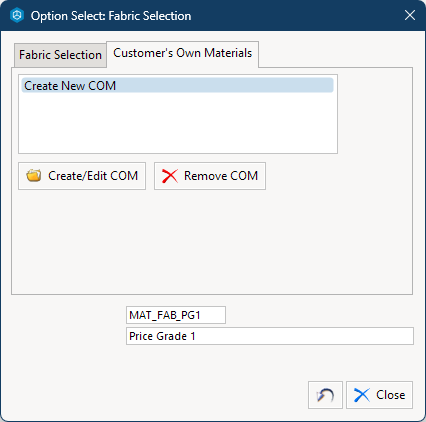The height and width of the screenshot is (422, 426).
Task: Click the hexagon app icon in title bar
Action: click(x=17, y=15)
